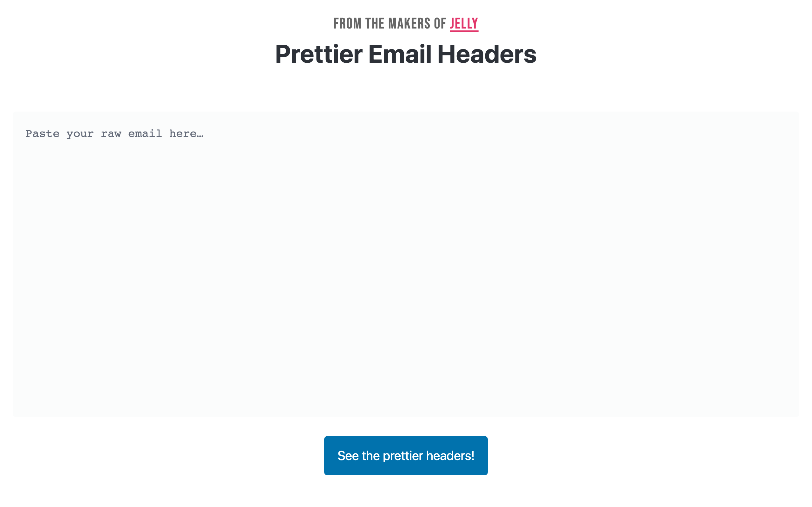Click the word "Email" in the title
The width and height of the screenshot is (812, 507).
[x=400, y=54]
